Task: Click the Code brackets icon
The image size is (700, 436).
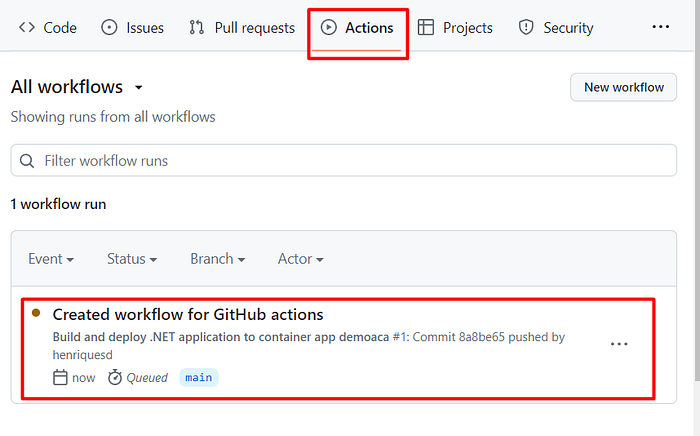Action: tap(26, 28)
